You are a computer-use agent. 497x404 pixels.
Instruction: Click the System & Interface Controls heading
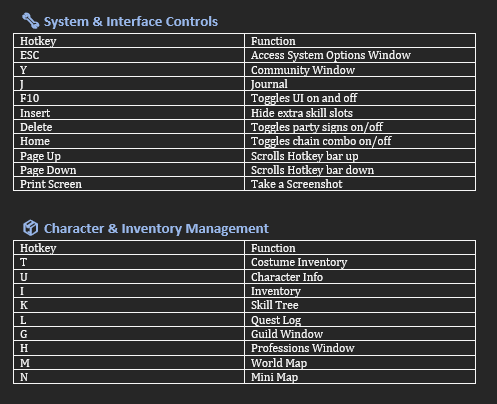pyautogui.click(x=131, y=22)
